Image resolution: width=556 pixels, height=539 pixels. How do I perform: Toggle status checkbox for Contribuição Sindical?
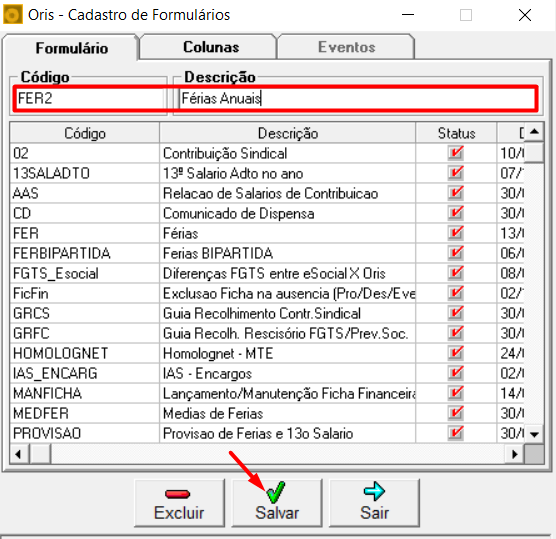(456, 153)
